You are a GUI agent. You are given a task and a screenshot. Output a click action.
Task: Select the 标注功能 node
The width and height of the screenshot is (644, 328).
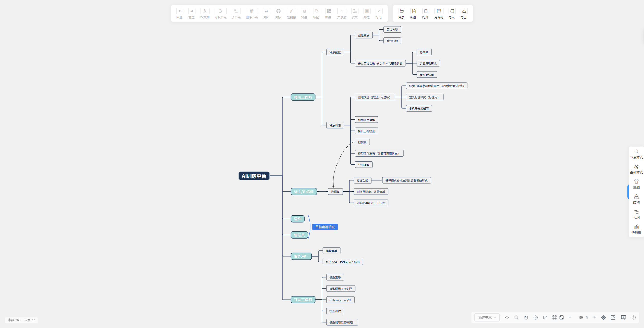tap(363, 180)
